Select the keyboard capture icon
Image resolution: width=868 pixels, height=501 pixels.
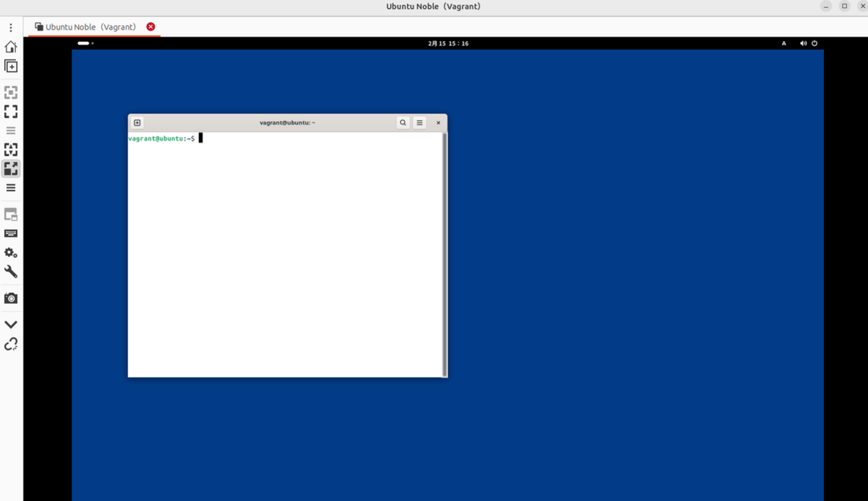(11, 233)
